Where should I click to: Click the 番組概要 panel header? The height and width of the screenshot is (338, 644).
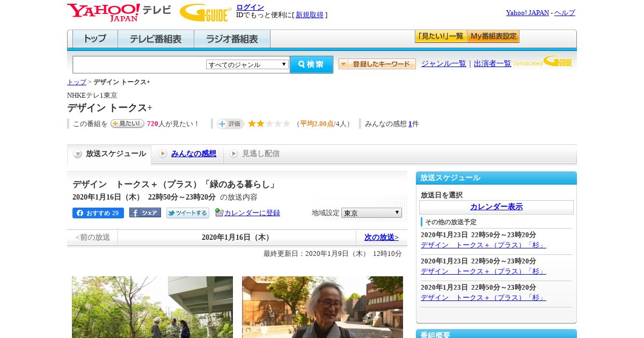point(496,334)
